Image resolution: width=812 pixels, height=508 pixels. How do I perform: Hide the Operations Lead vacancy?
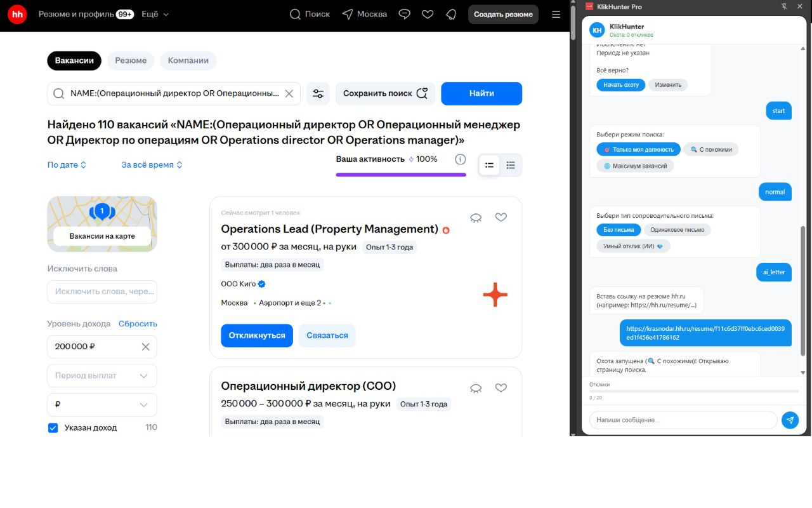coord(476,217)
